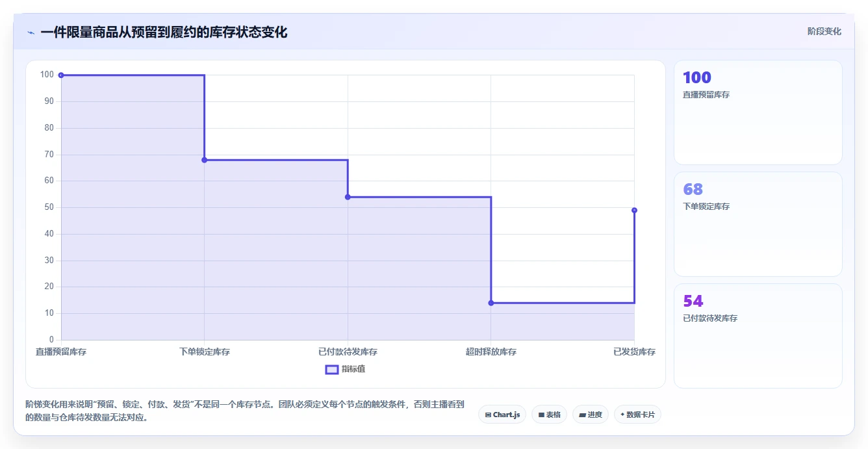Image resolution: width=868 pixels, height=449 pixels.
Task: Click the x-axis label 超时释放库存
Action: pos(491,352)
